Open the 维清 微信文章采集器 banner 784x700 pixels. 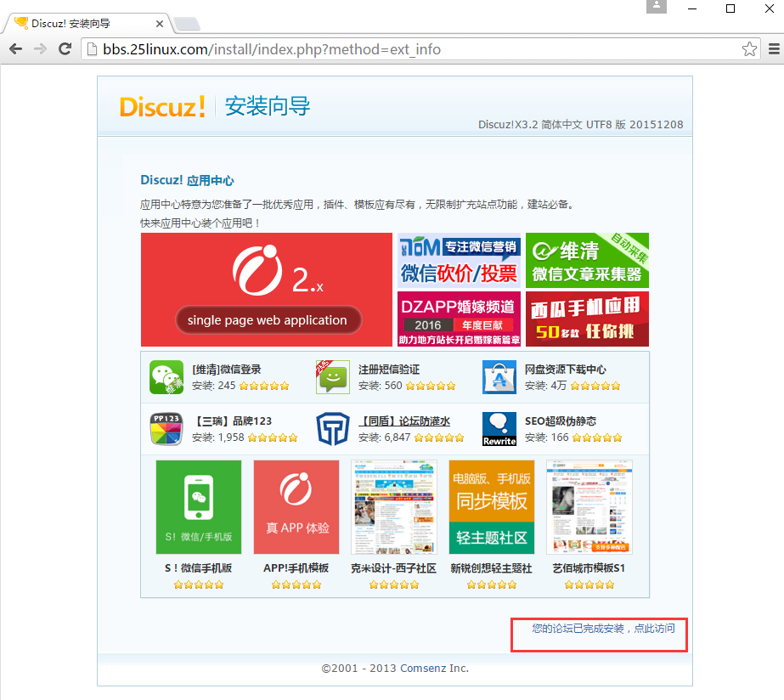point(587,261)
